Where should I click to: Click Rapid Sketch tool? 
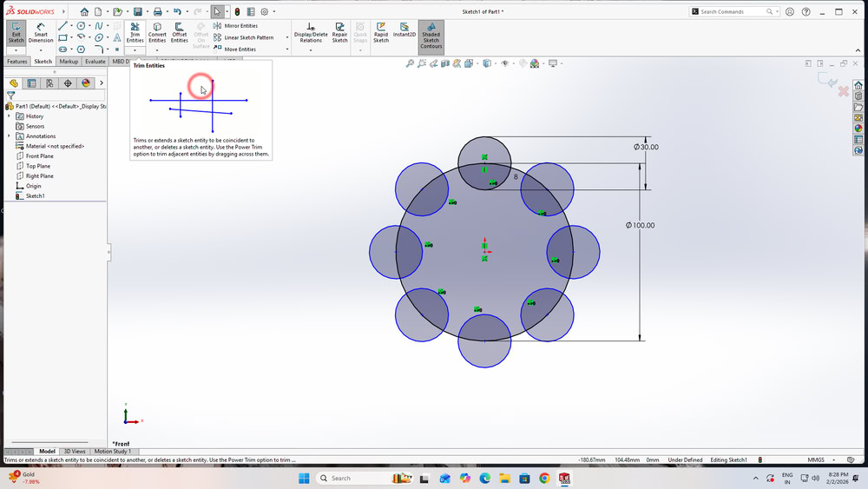(x=381, y=33)
